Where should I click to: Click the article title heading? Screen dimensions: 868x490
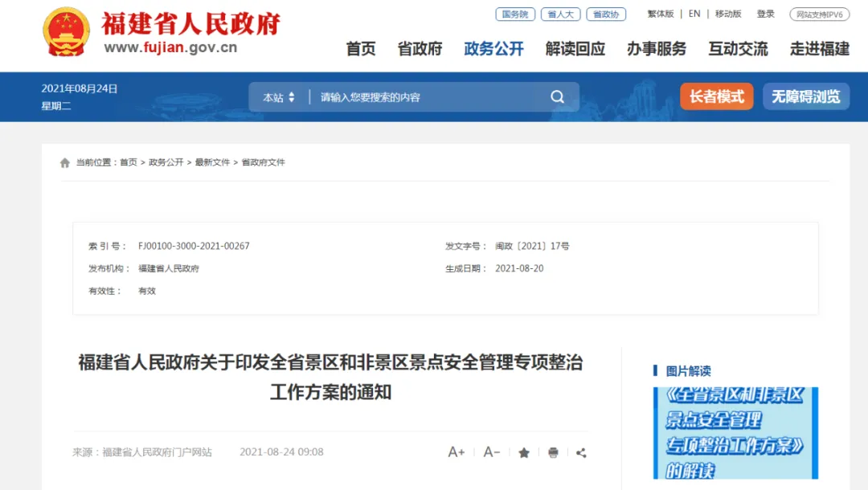[330, 378]
